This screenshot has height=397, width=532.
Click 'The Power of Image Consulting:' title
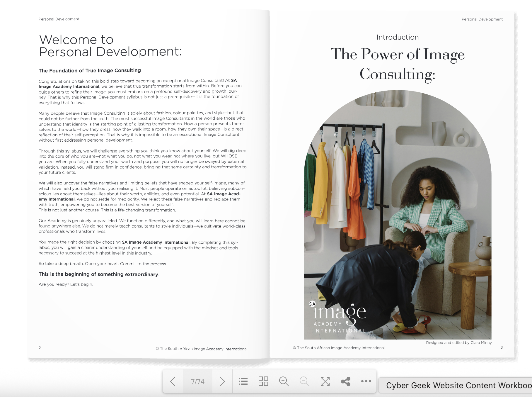398,64
